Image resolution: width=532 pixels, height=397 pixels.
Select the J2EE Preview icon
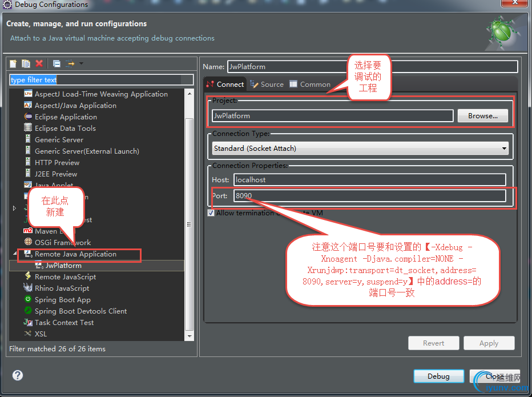28,174
